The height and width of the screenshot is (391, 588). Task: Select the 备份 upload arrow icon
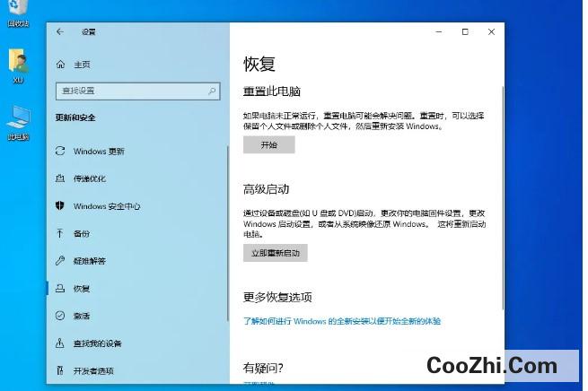(x=60, y=233)
